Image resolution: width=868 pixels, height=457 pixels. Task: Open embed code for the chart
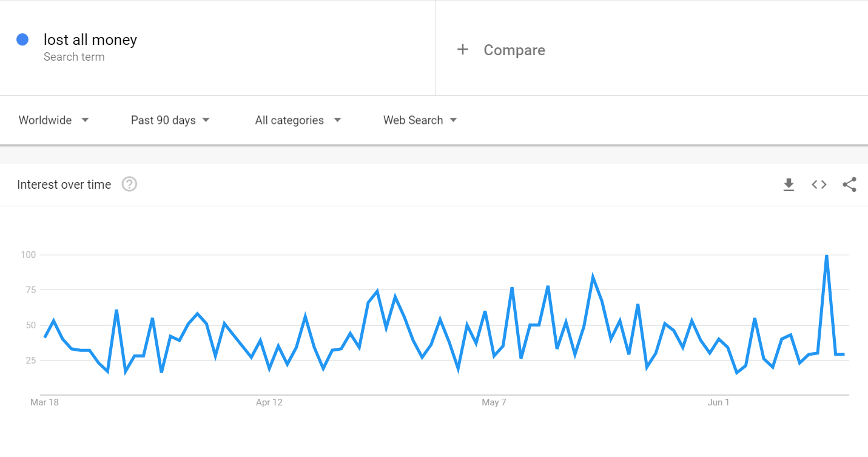[819, 184]
